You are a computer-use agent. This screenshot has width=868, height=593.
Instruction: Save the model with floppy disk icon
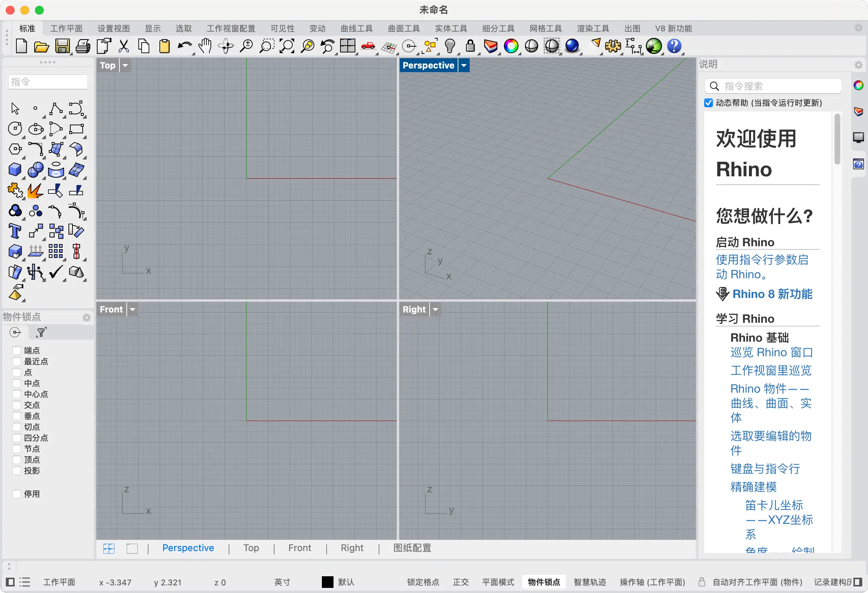click(x=62, y=46)
